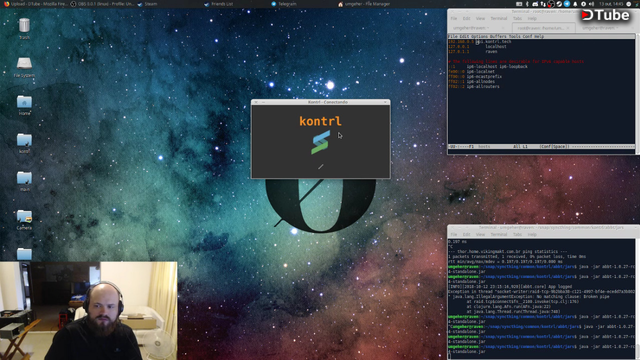
Task: Switch to the Telegram taskbar window
Action: tap(284, 4)
